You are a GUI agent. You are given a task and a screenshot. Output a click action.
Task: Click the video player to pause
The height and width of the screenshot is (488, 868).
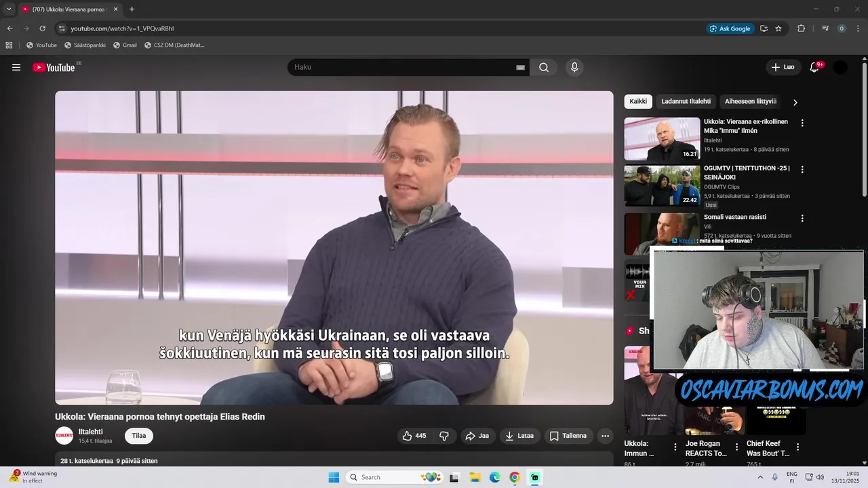334,248
